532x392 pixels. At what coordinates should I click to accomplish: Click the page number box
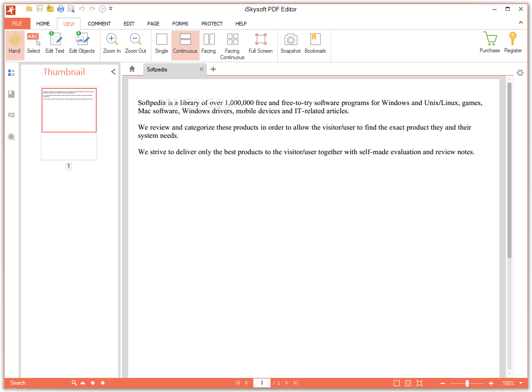coord(261,383)
